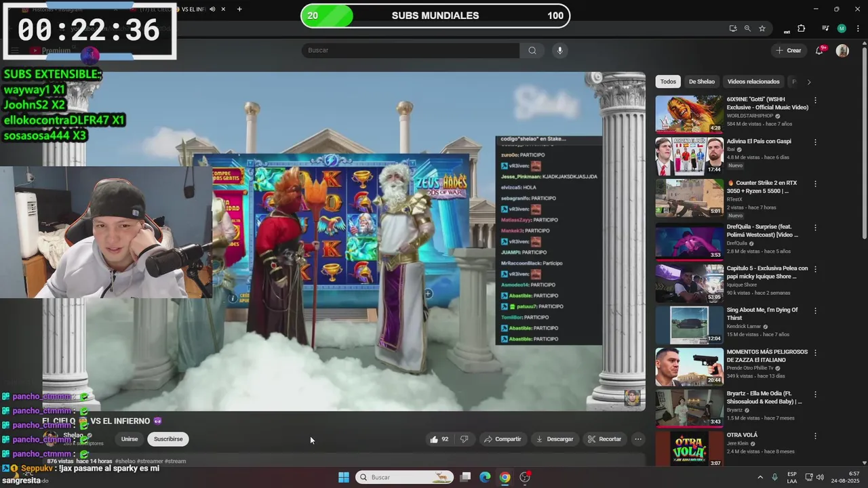868x488 pixels.
Task: Click the taskbar Buscar search box
Action: [406, 477]
